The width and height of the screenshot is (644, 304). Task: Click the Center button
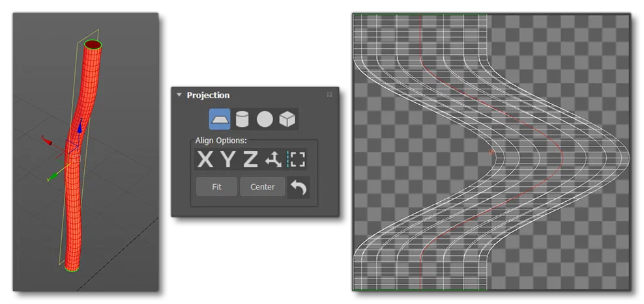coord(263,187)
